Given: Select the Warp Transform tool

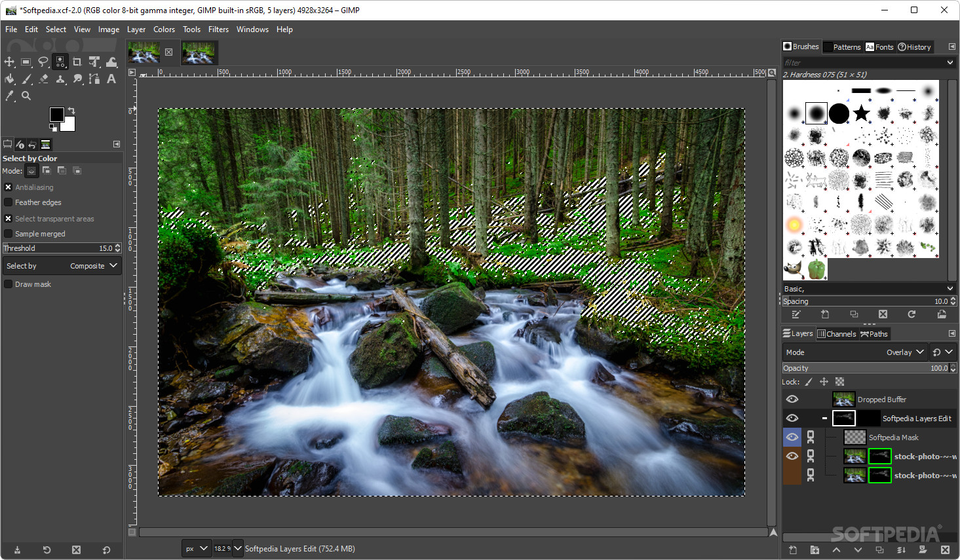Looking at the screenshot, I should [x=111, y=62].
